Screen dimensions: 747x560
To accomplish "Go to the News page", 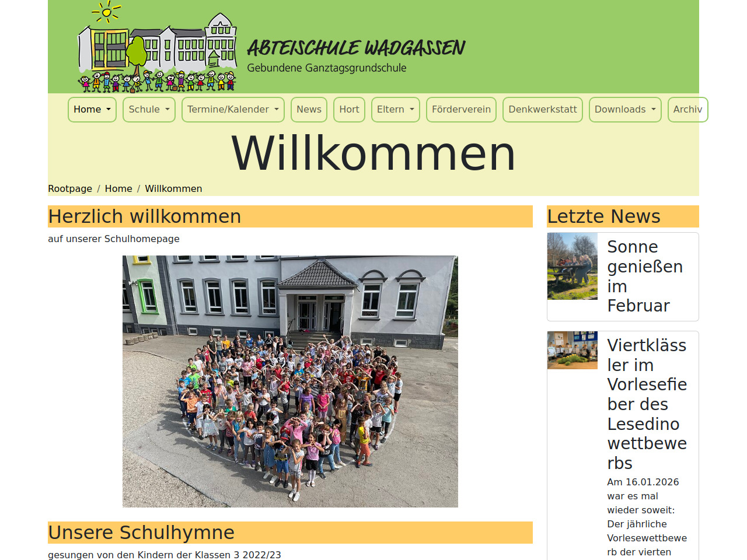I will coord(309,110).
